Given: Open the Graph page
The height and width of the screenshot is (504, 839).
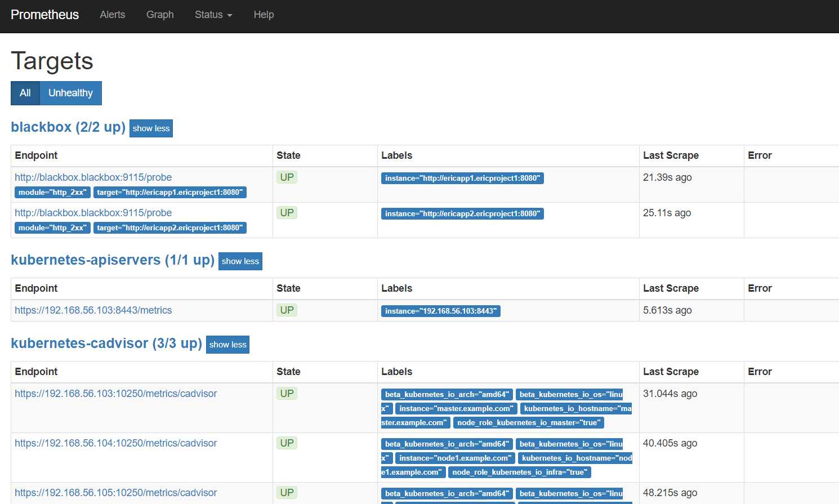Looking at the screenshot, I should [160, 15].
